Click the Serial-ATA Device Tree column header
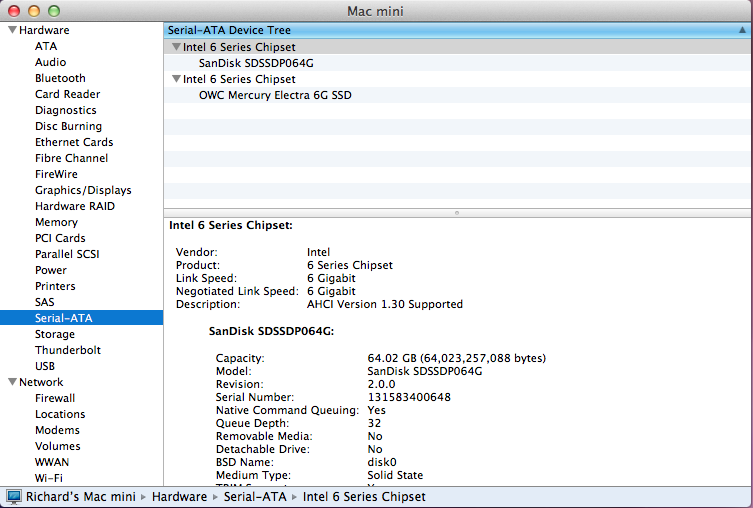The width and height of the screenshot is (753, 508). (457, 30)
